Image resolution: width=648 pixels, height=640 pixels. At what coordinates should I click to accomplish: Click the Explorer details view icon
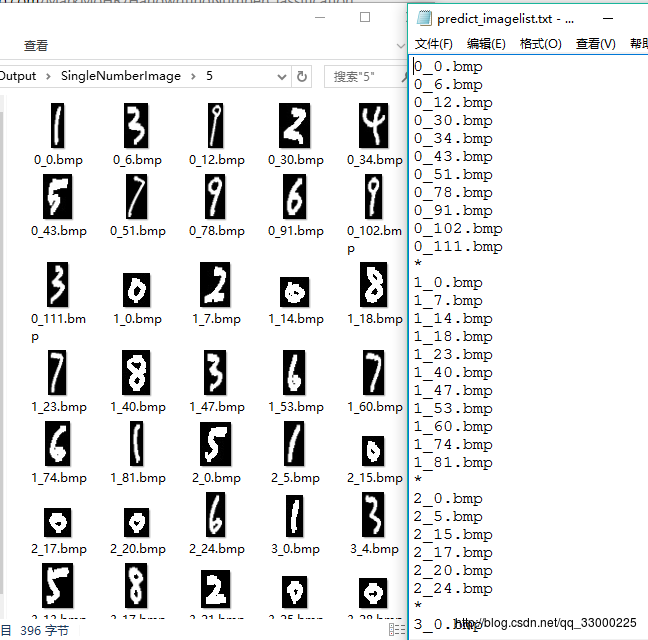pyautogui.click(x=396, y=630)
